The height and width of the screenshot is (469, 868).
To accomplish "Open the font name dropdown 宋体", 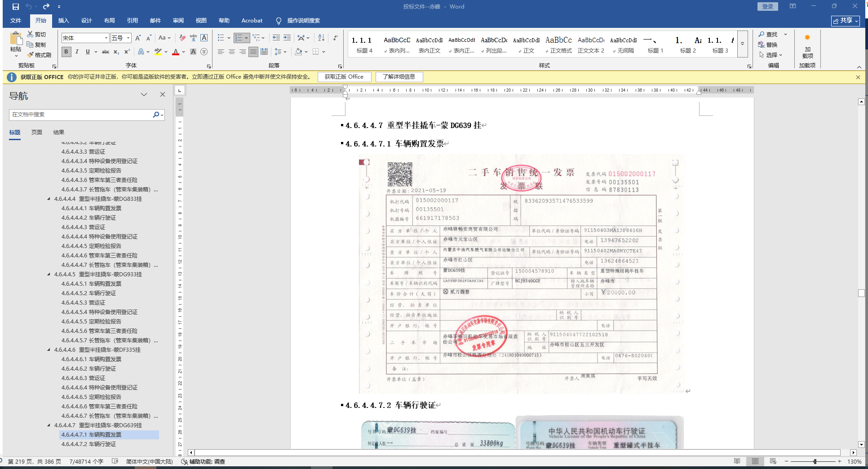I will pos(106,38).
